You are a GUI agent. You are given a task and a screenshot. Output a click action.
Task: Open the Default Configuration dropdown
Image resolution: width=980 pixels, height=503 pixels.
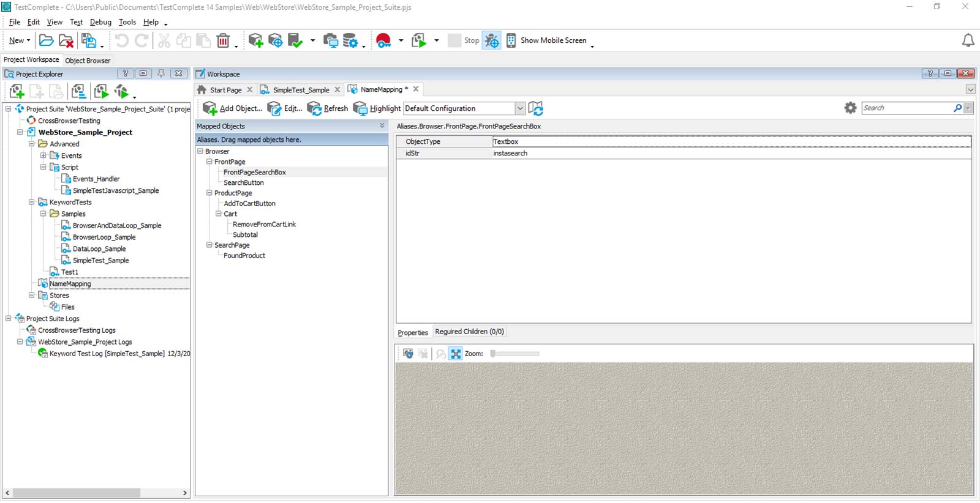point(520,108)
